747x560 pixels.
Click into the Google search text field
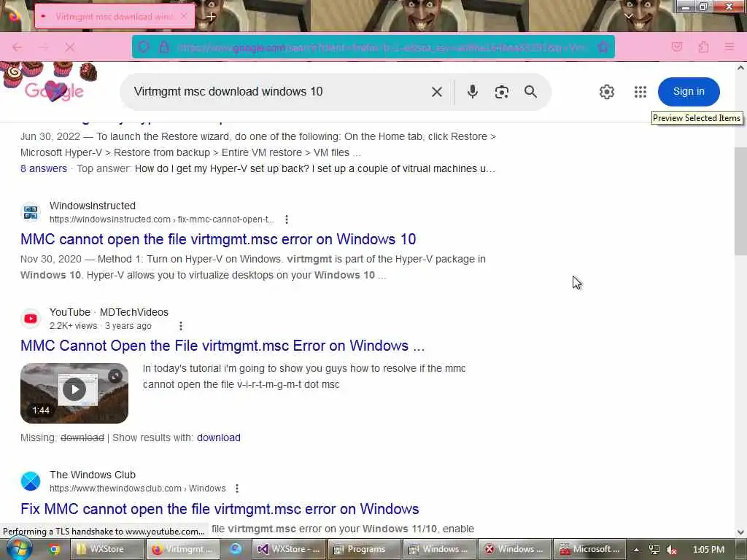pyautogui.click(x=276, y=91)
